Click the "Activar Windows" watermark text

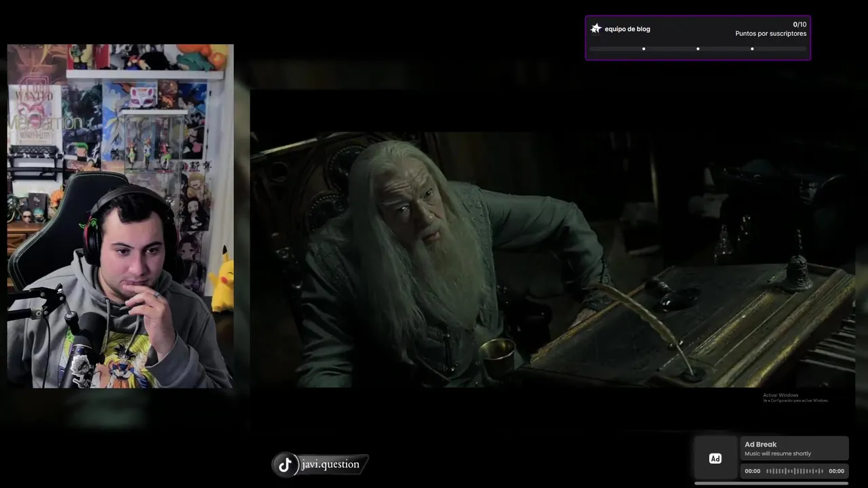781,395
